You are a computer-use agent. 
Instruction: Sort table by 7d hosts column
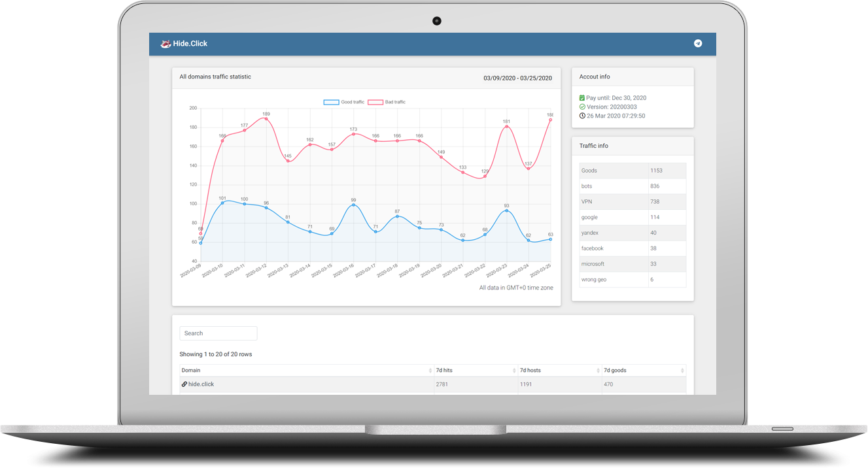click(x=560, y=371)
